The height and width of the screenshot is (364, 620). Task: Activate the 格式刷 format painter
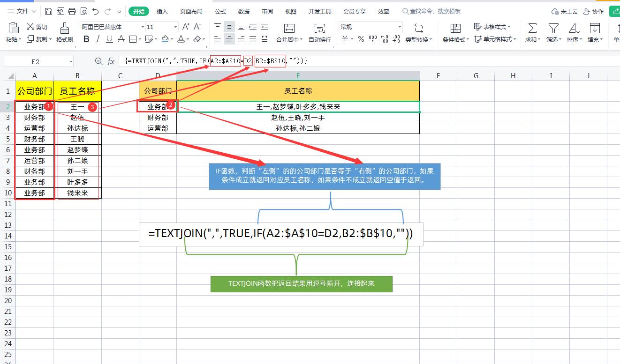click(x=65, y=32)
